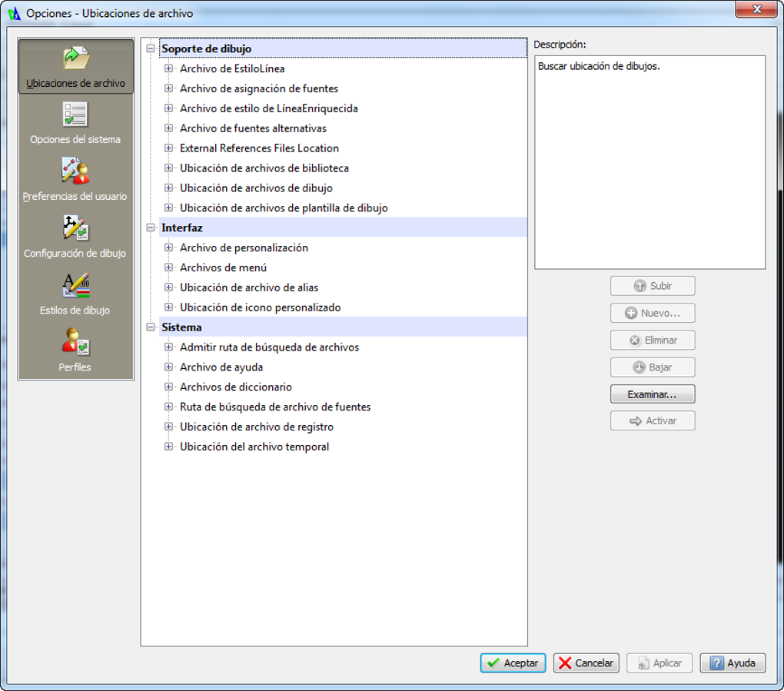
Task: Expand Ubicación del archivo temporal node
Action: (x=168, y=447)
